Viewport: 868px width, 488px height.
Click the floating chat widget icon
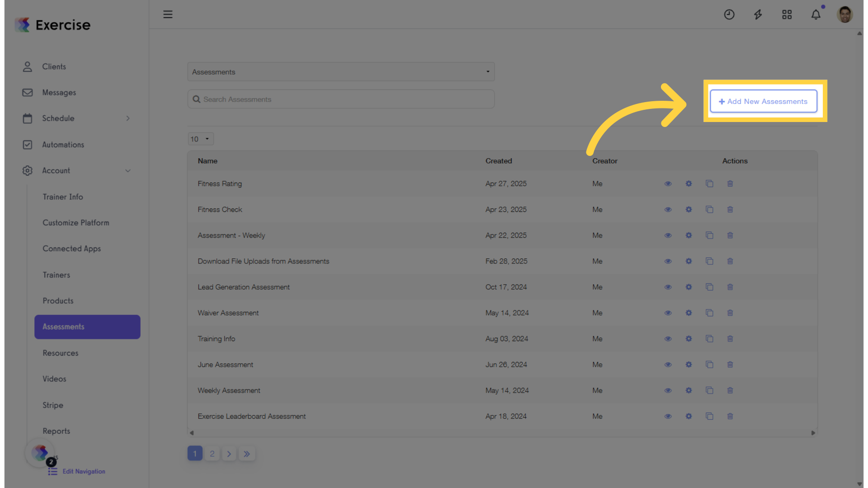(40, 453)
